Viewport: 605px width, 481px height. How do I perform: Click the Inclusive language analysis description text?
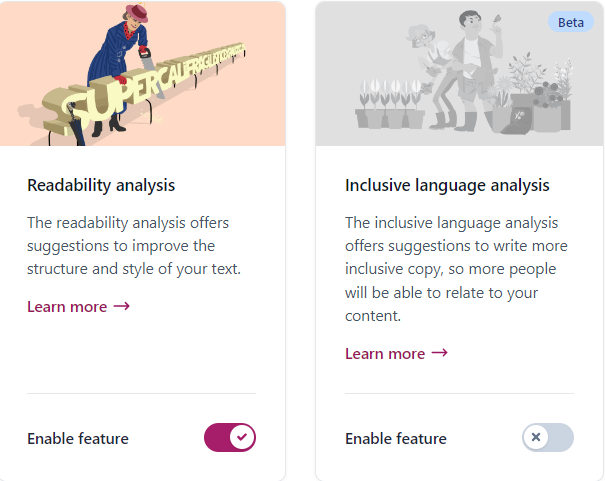[456, 269]
